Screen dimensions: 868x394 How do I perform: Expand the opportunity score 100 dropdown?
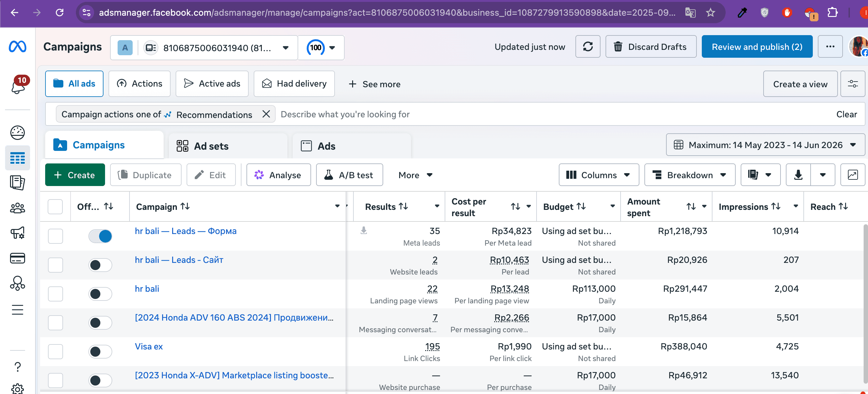[321, 47]
